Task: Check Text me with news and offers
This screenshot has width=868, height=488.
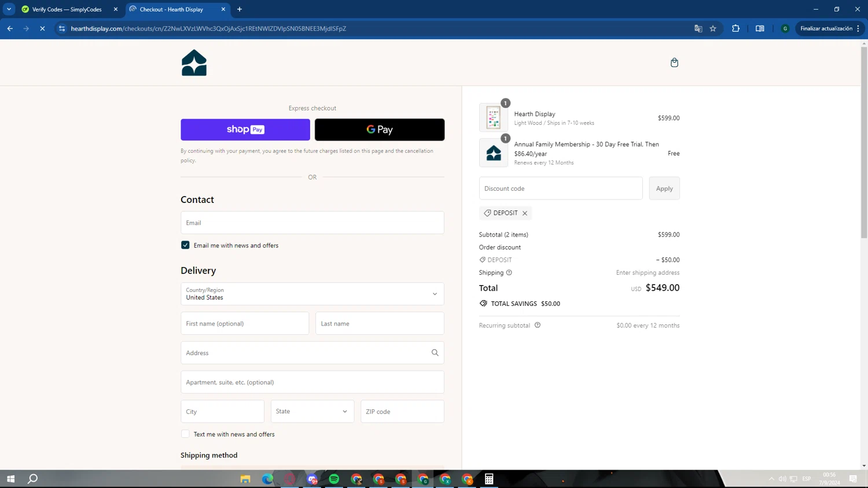Action: click(x=185, y=434)
